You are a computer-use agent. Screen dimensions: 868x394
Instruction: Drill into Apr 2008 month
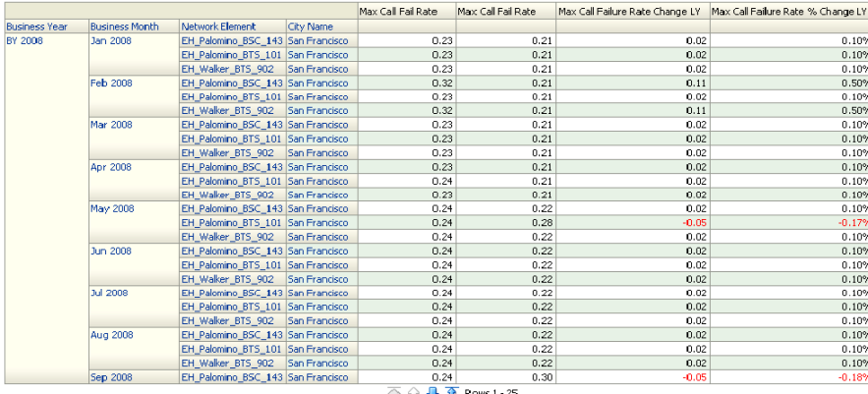(x=111, y=167)
